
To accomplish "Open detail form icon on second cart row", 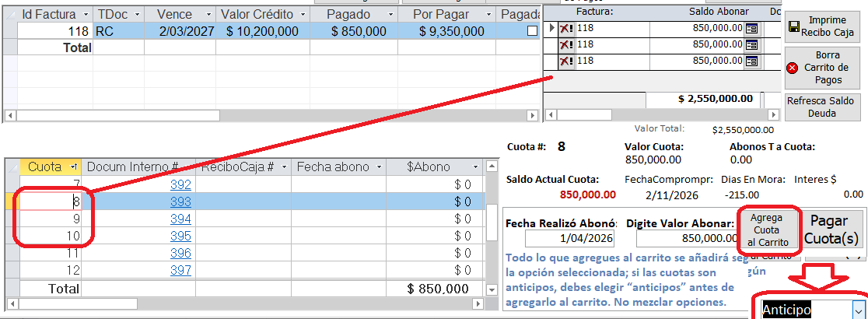I will (752, 45).
